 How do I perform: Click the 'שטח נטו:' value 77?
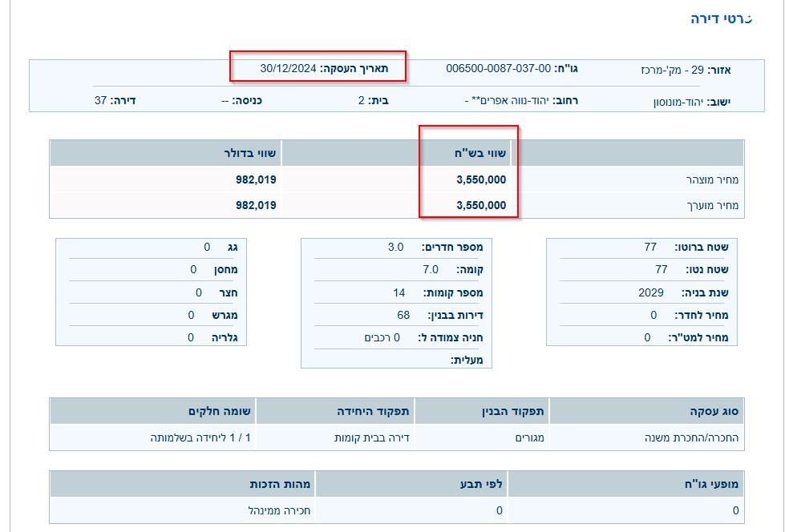(x=662, y=269)
